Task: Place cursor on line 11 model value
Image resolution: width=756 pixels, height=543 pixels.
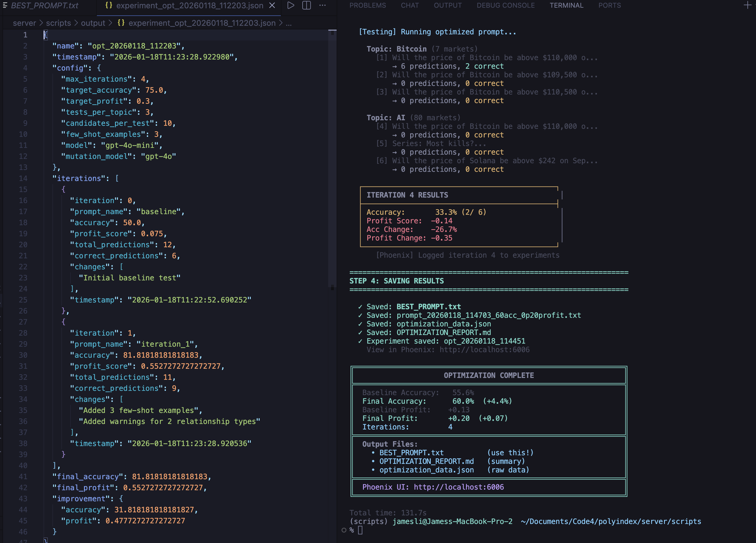Action: (x=130, y=145)
